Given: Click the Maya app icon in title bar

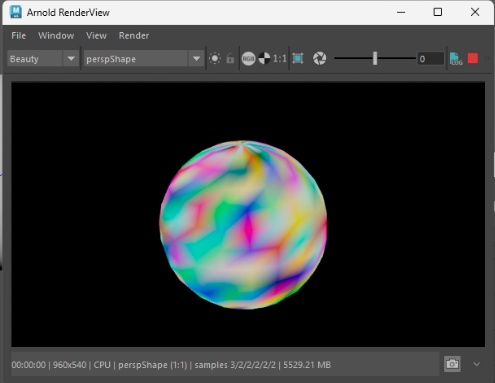Looking at the screenshot, I should point(16,12).
